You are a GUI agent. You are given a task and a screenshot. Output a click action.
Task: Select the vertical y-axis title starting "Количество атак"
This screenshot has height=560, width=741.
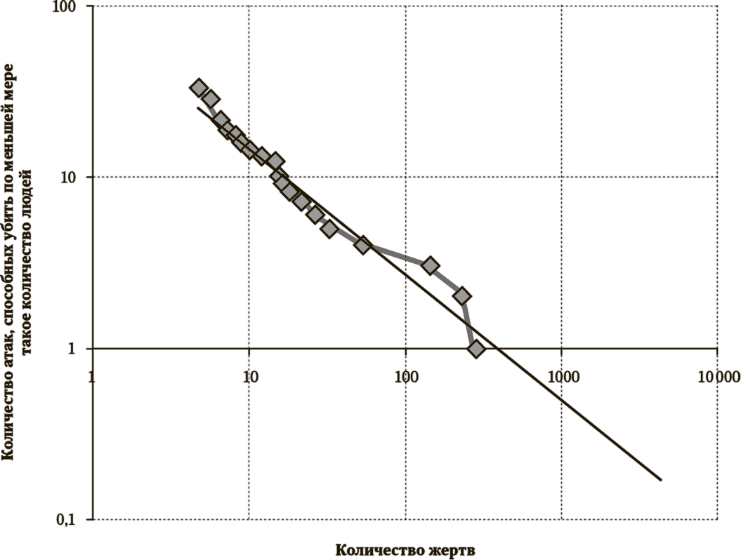tap(17, 262)
